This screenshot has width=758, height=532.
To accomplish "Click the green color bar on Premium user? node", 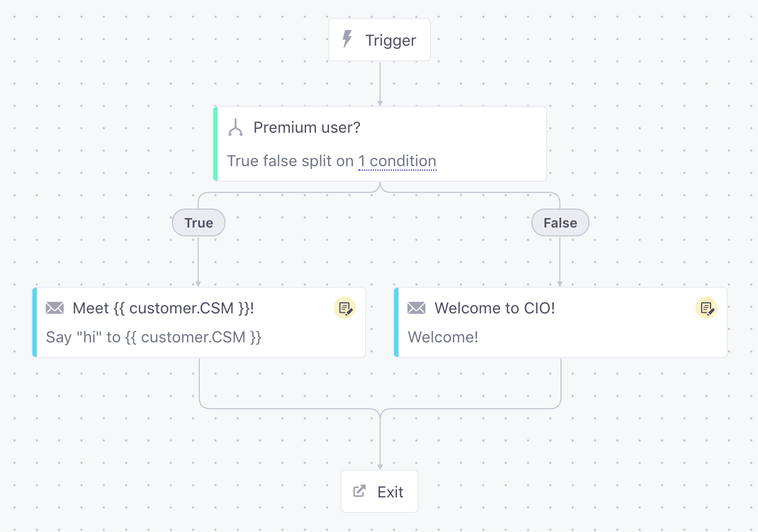I will (215, 144).
